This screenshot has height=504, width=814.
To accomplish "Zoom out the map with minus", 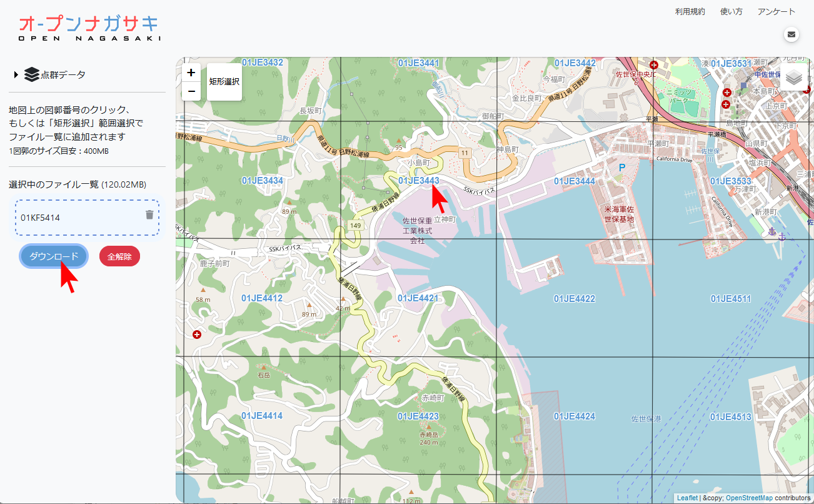I will click(191, 91).
